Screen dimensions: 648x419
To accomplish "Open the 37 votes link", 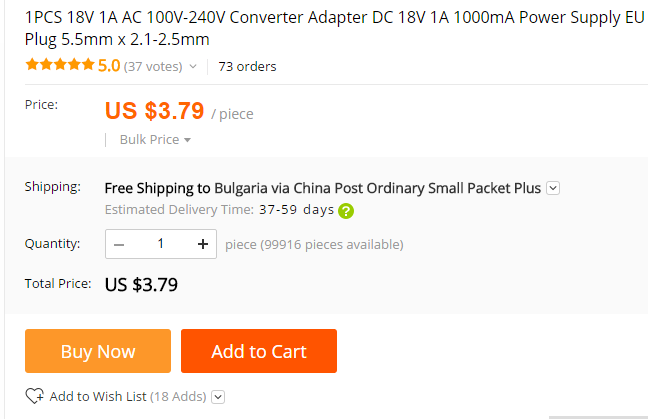I will tap(153, 67).
